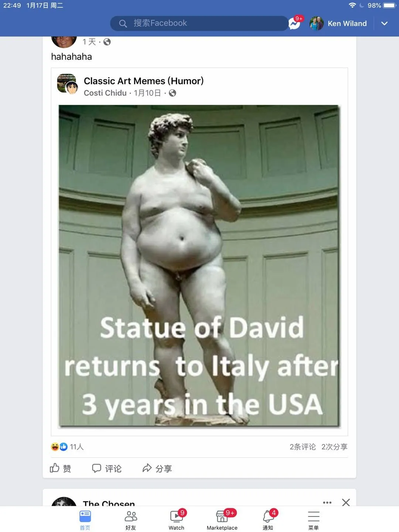Viewport: 399px width, 532px height.
Task: Hide The Chosen post with X
Action: coord(346,502)
